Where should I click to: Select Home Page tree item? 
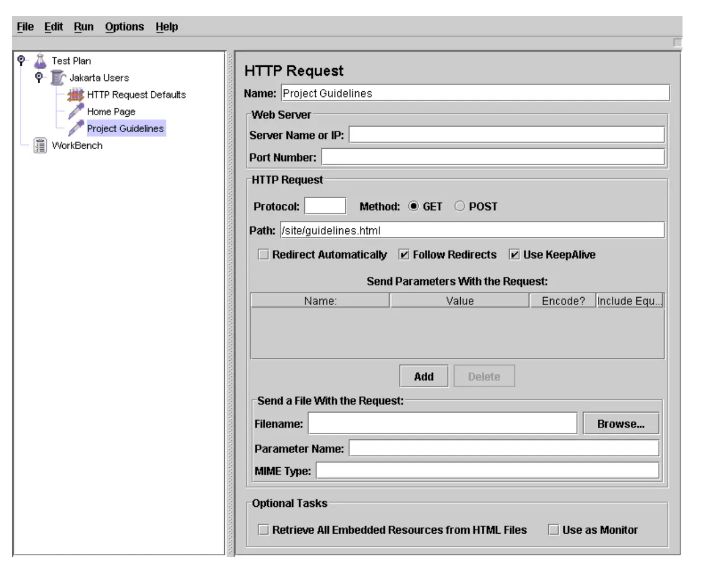click(111, 112)
